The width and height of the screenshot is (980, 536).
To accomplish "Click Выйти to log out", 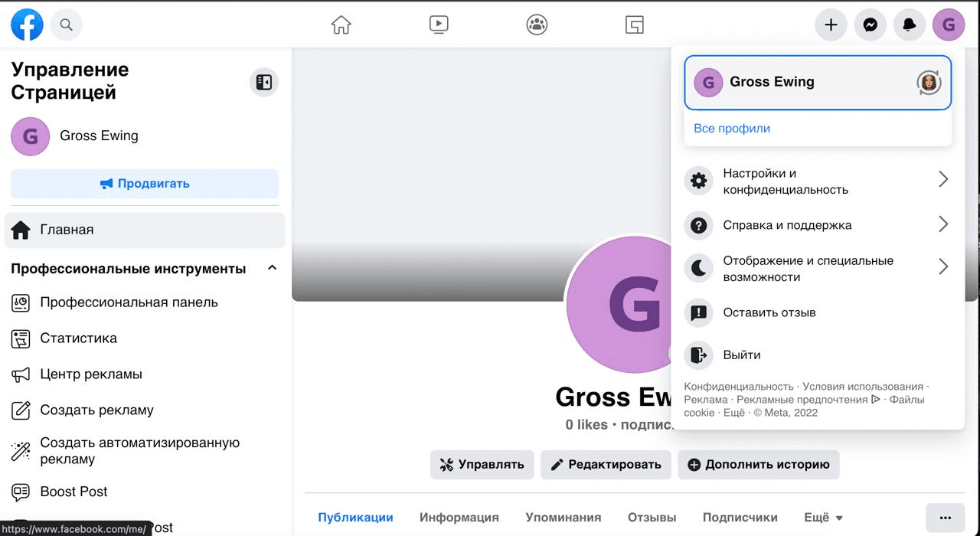I will click(x=818, y=355).
